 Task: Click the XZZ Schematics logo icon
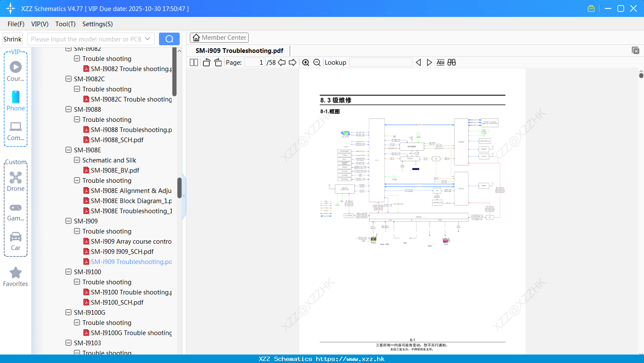point(11,8)
